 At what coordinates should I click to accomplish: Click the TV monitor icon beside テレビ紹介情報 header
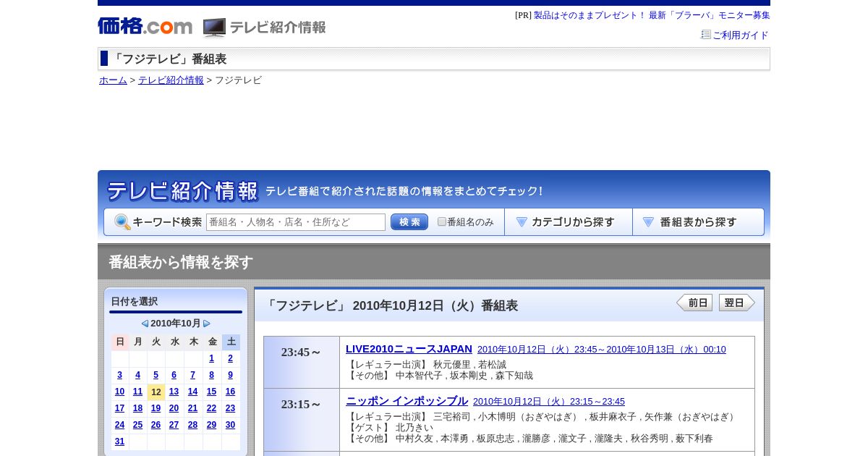click(x=214, y=28)
